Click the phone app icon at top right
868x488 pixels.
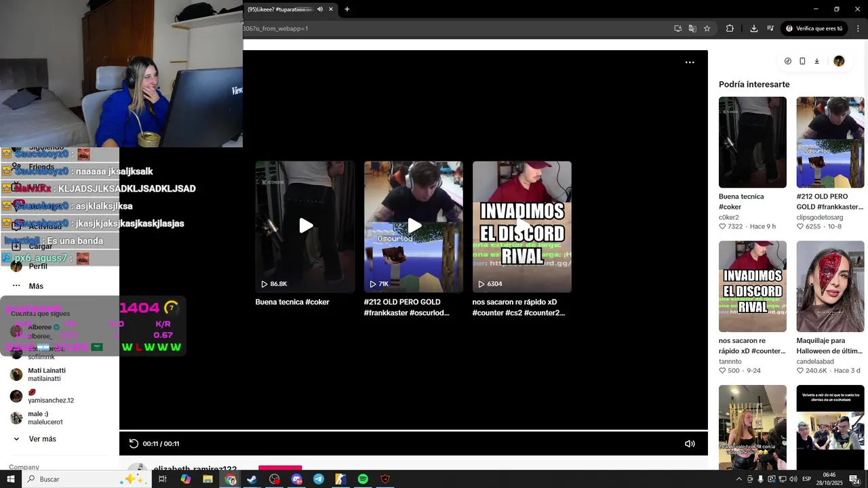point(802,61)
